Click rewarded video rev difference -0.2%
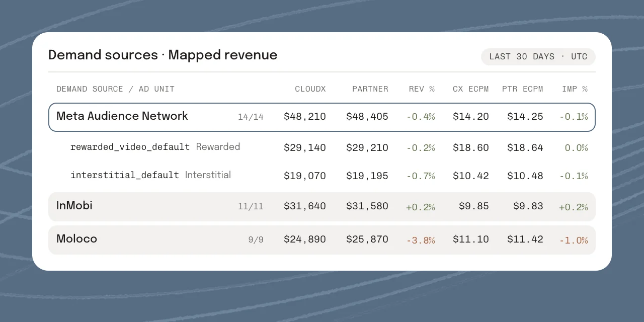The width and height of the screenshot is (644, 322). (x=421, y=148)
